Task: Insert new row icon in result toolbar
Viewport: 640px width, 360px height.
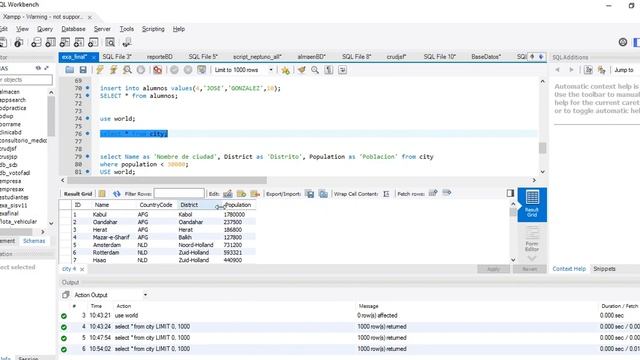Action: 242,193
